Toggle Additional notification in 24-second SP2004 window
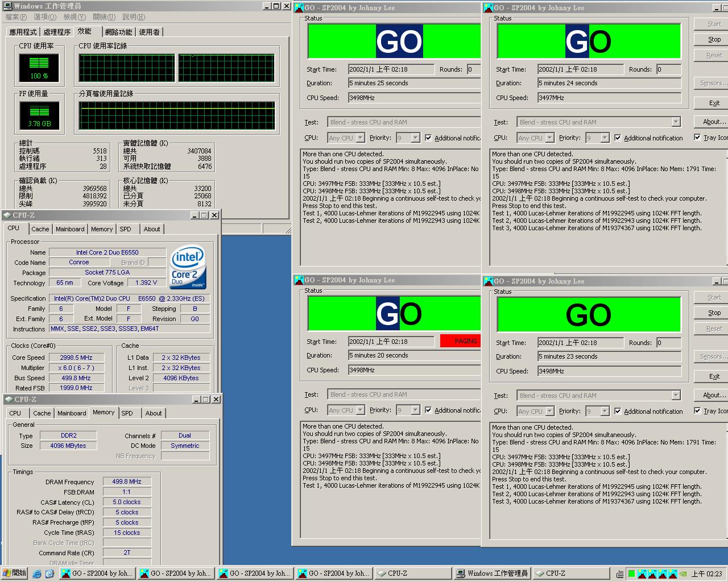Viewport: 728px width, 582px height. click(618, 138)
